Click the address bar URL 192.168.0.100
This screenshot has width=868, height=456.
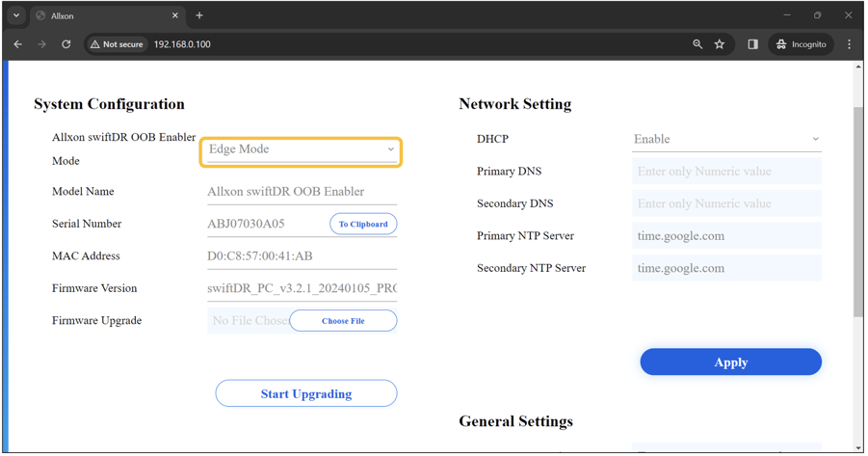coord(182,44)
